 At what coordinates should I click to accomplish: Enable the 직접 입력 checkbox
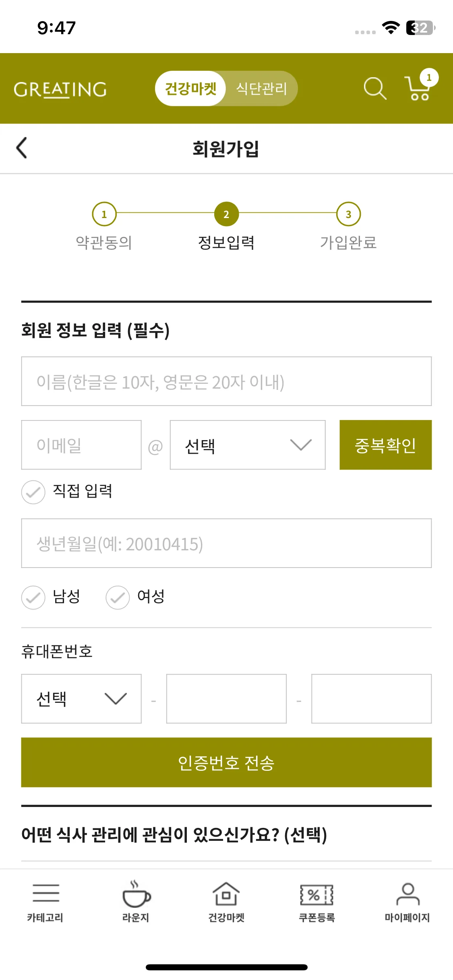point(33,492)
